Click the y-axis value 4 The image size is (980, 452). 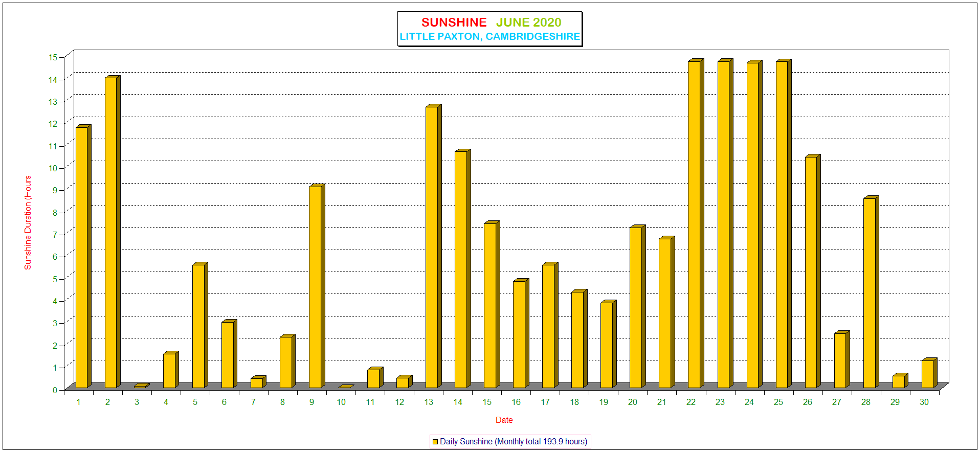coord(55,301)
